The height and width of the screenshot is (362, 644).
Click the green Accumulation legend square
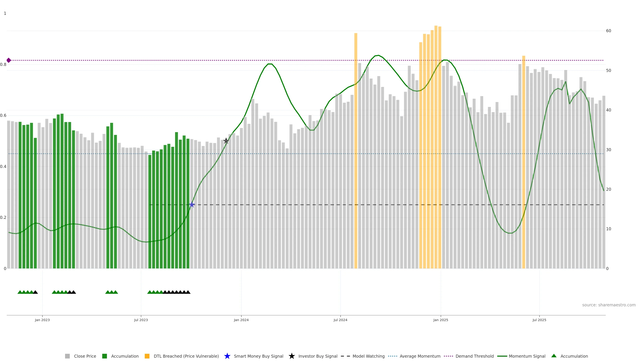(104, 356)
